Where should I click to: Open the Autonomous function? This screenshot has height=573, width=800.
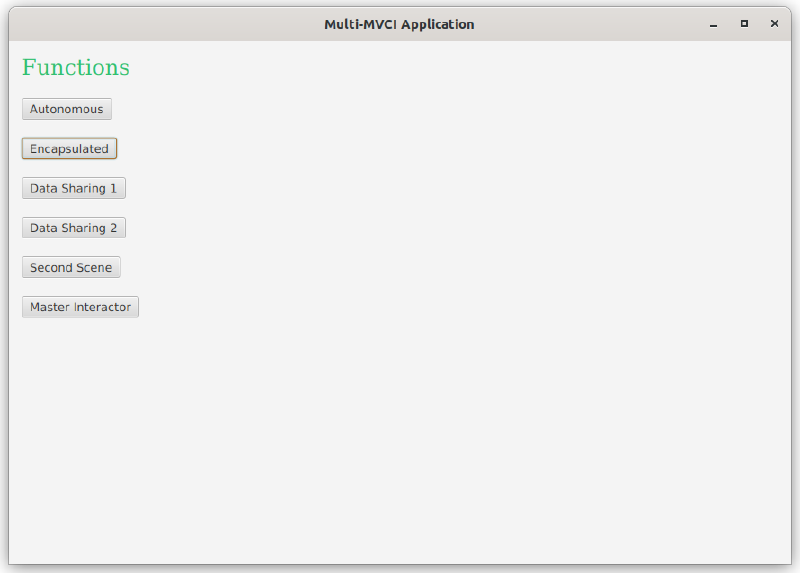click(67, 109)
